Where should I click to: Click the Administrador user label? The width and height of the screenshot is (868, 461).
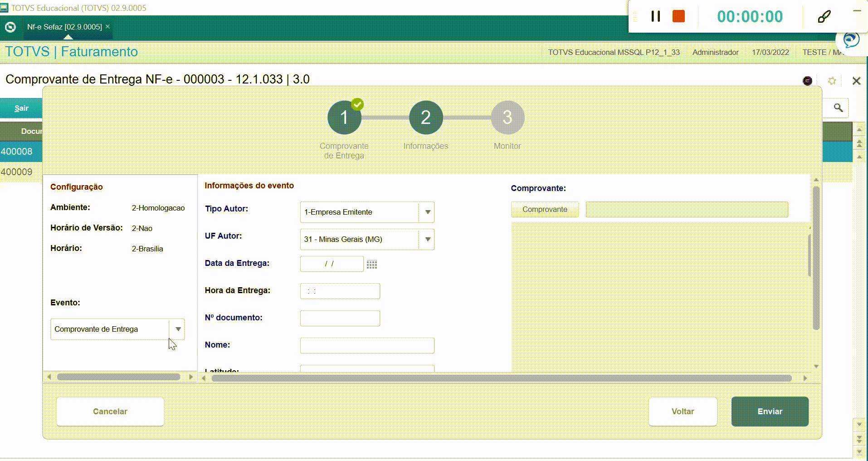point(715,52)
